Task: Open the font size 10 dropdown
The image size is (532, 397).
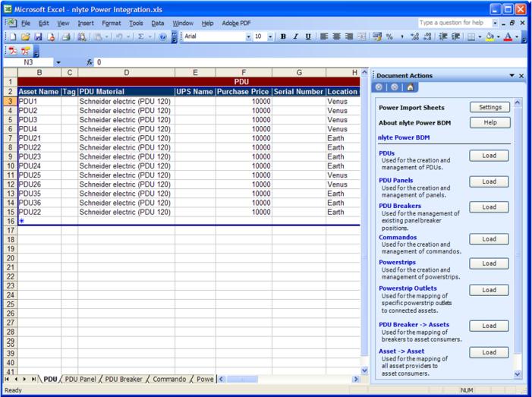Action: click(270, 36)
